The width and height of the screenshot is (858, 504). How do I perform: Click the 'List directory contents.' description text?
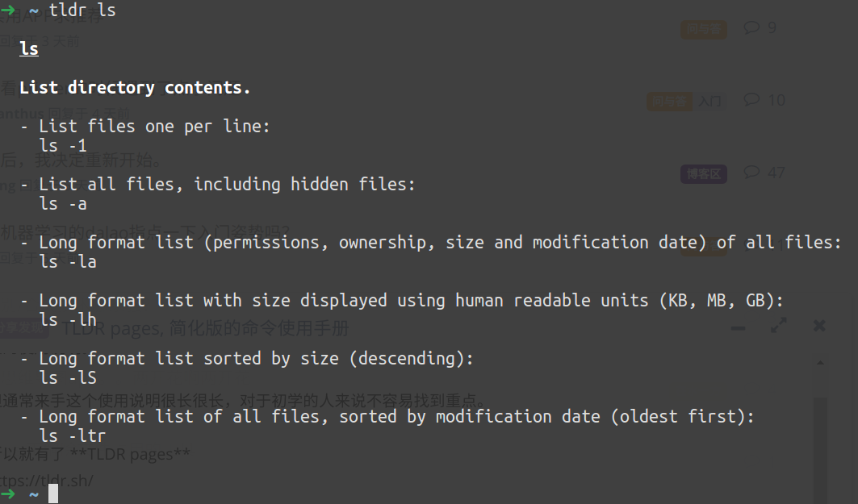click(135, 87)
